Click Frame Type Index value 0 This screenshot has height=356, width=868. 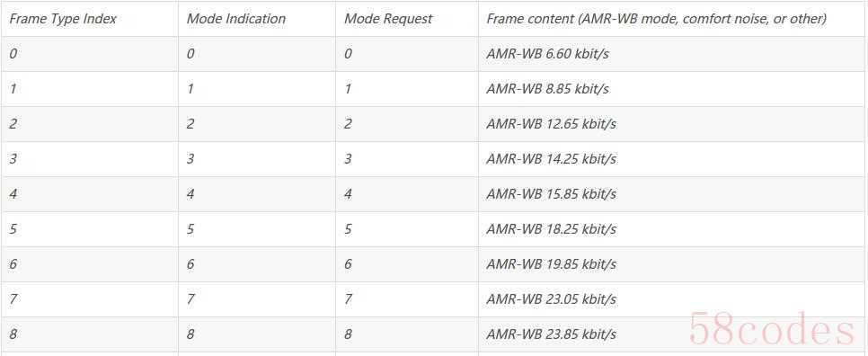13,54
